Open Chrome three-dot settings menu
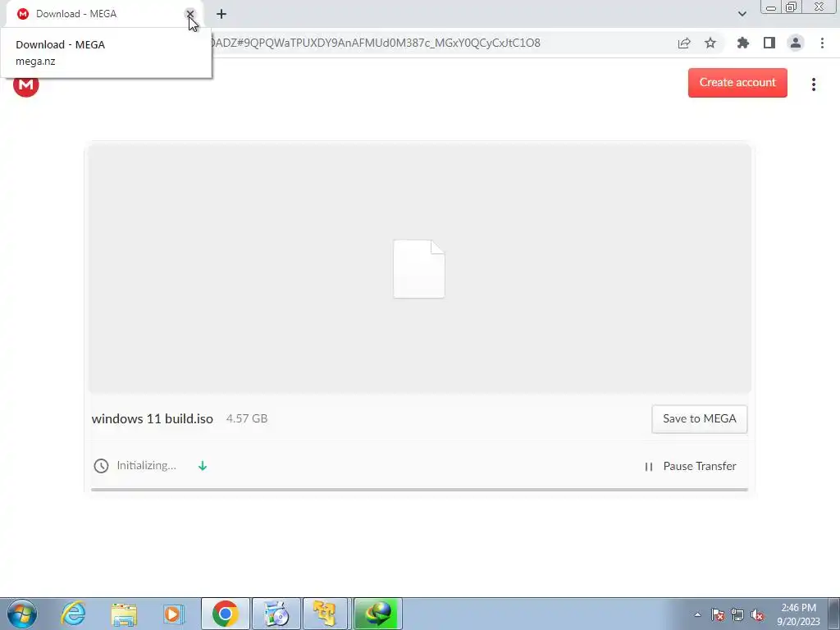The image size is (840, 630). click(822, 43)
